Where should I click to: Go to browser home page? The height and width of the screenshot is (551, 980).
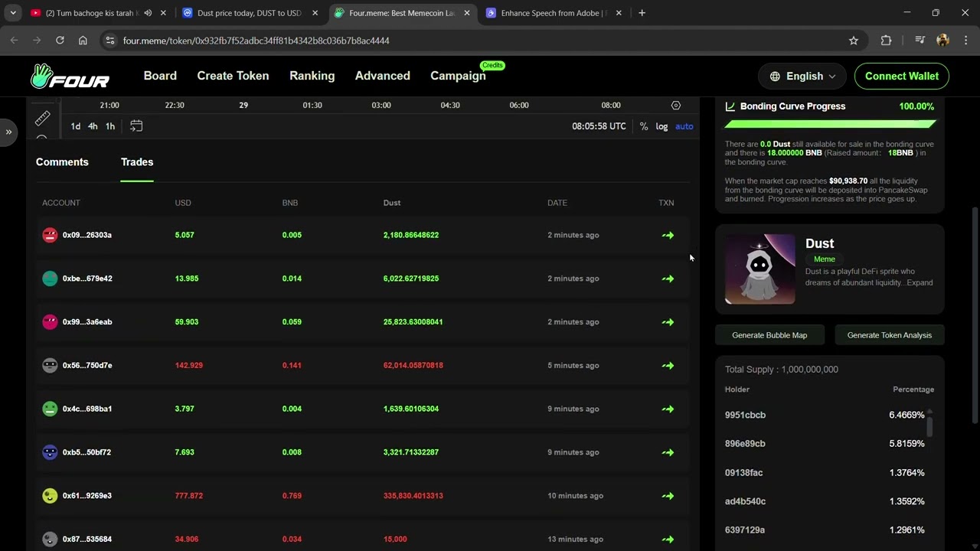[x=83, y=41]
